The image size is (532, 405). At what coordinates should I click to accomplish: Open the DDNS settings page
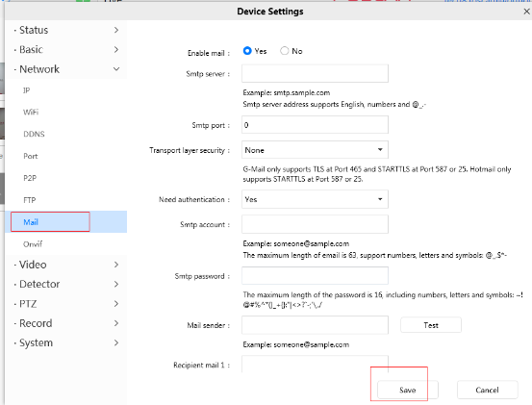coord(34,134)
